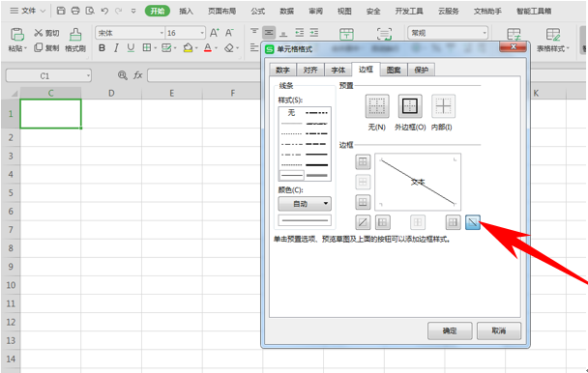Toggle Underline formatting
Viewport: 588px width, 373px height.
(x=131, y=48)
